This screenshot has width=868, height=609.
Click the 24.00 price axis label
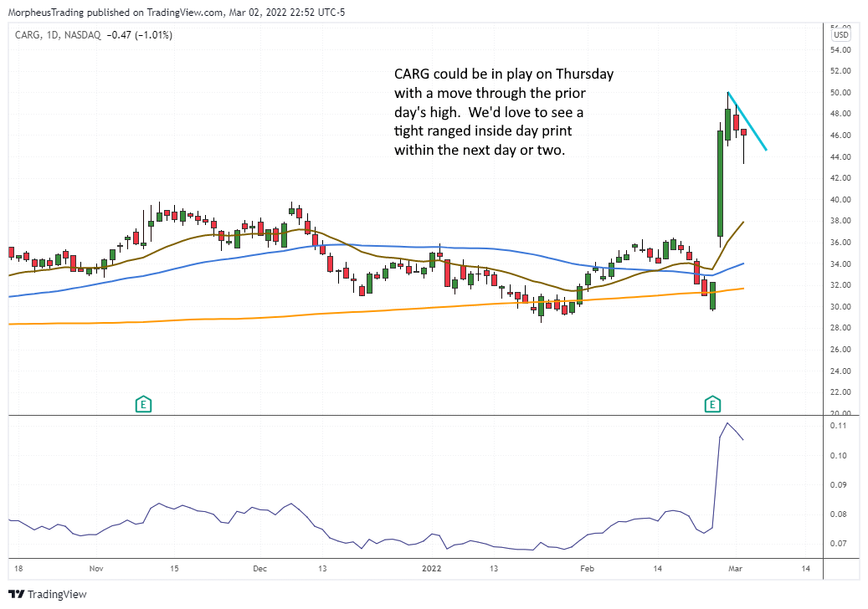(840, 371)
